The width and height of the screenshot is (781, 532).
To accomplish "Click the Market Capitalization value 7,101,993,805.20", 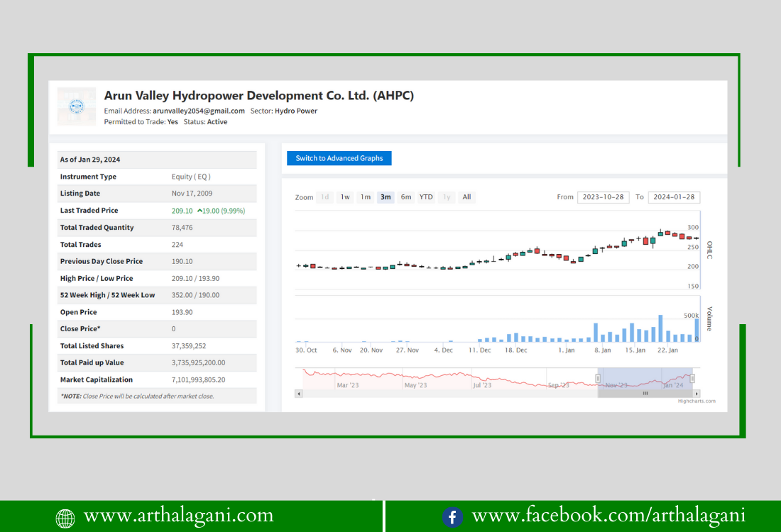I will point(198,379).
